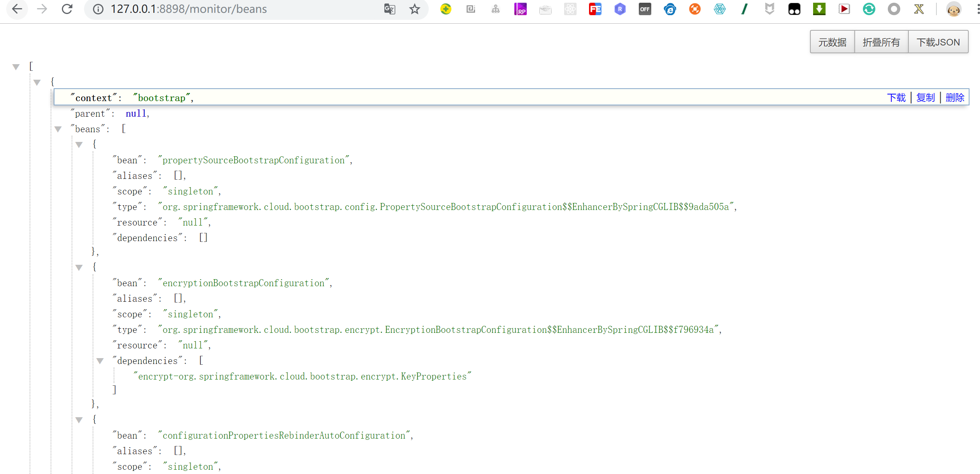Collapse encryptionBootstrapConfiguration dependencies array

pyautogui.click(x=100, y=361)
